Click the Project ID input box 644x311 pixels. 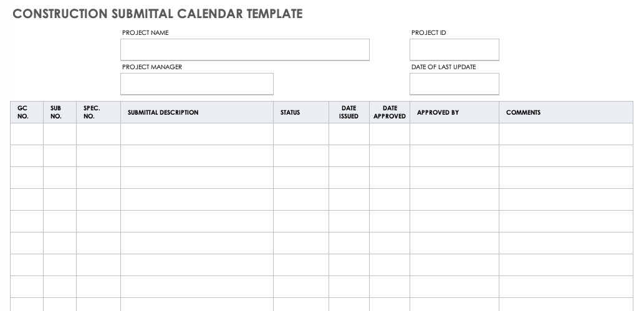[x=454, y=50]
